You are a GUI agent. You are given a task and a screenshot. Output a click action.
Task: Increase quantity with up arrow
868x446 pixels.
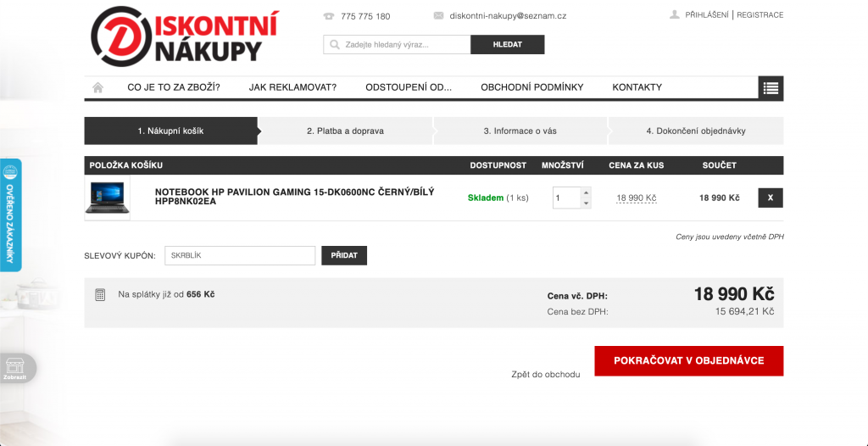pyautogui.click(x=587, y=192)
